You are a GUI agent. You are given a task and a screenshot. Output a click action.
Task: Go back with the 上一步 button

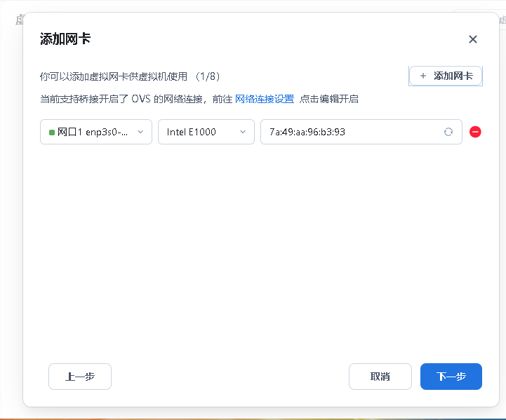tap(80, 377)
